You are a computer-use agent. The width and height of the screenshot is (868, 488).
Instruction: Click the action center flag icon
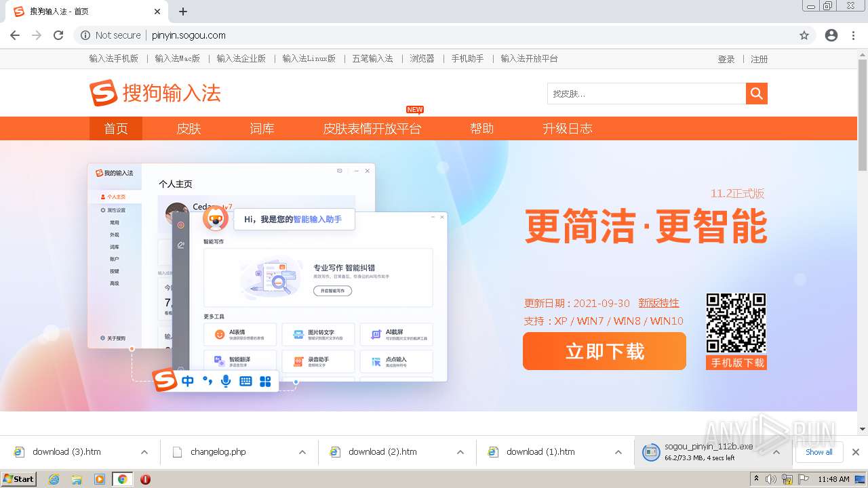click(803, 479)
